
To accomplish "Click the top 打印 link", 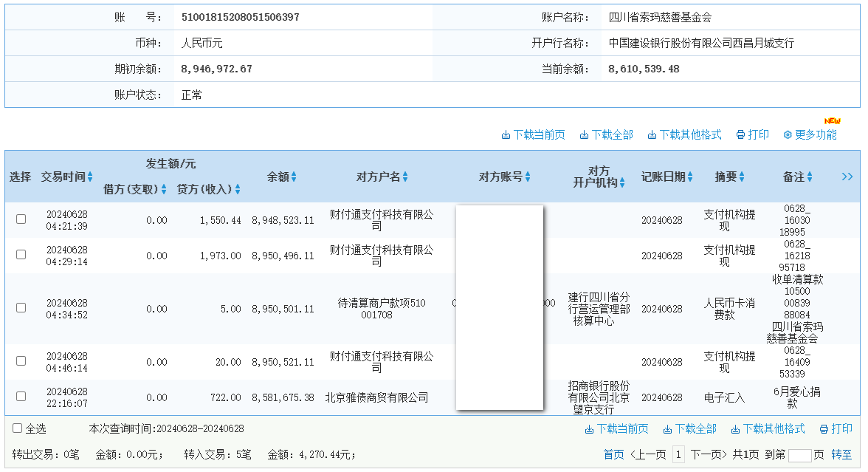I will (759, 135).
